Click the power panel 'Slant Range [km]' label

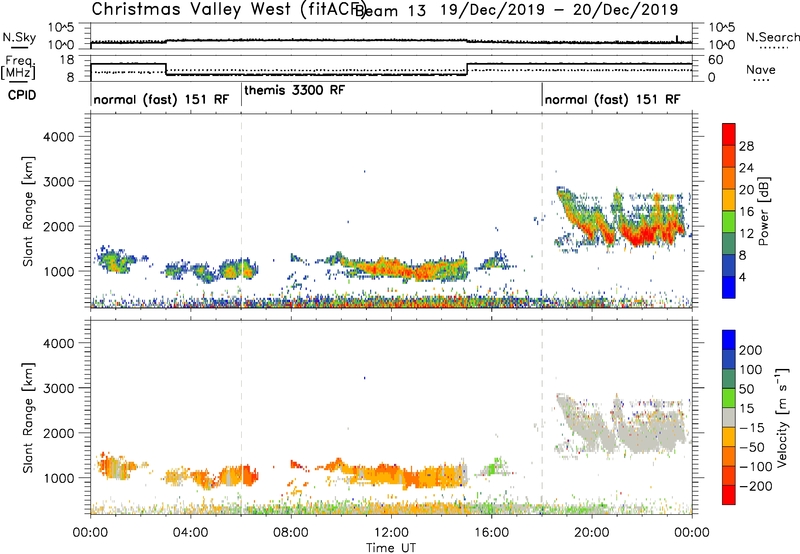tap(28, 211)
